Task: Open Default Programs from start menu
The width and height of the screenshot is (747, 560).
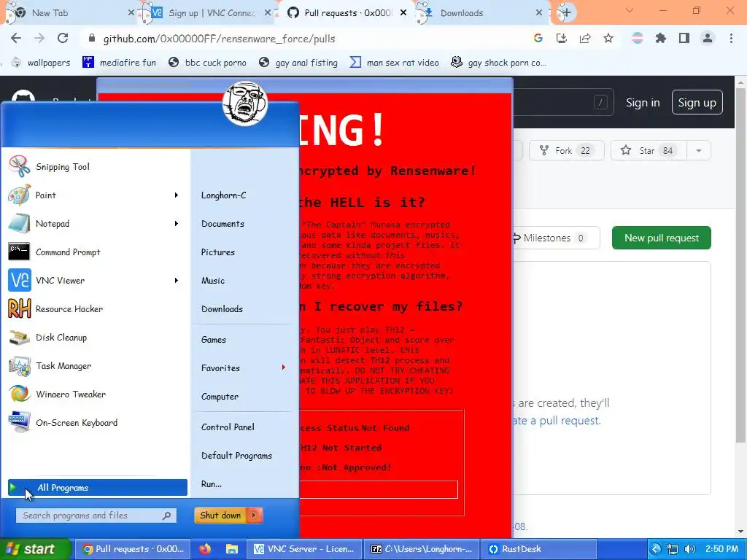Action: point(236,456)
